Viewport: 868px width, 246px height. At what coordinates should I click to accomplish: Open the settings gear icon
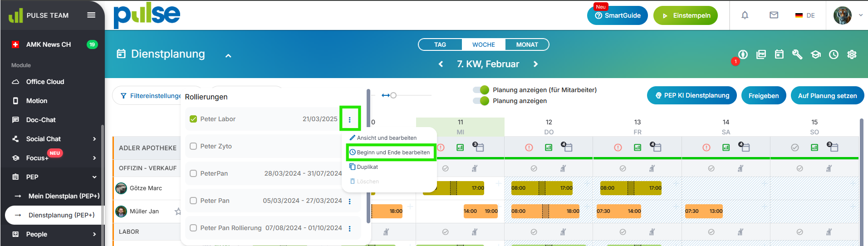[852, 54]
